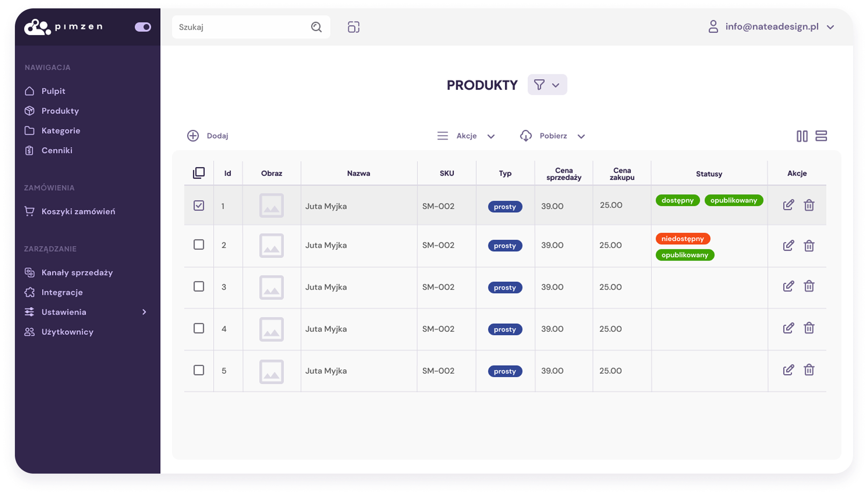Open the filter dropdown beside PRODUKTY
This screenshot has width=868, height=495.
coord(547,85)
